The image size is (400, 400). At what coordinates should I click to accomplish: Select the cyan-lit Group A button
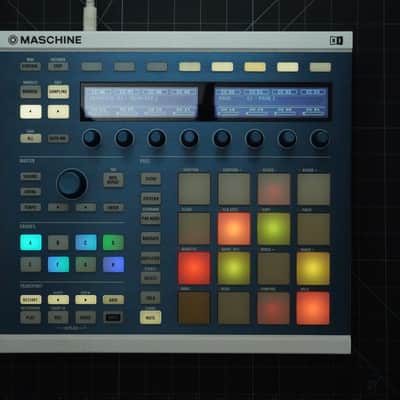click(31, 242)
